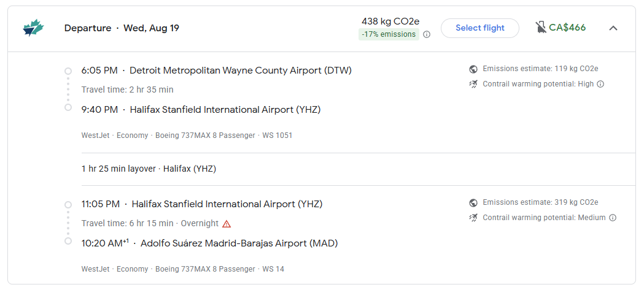The image size is (644, 290).
Task: Click the Select flight button
Action: click(480, 28)
